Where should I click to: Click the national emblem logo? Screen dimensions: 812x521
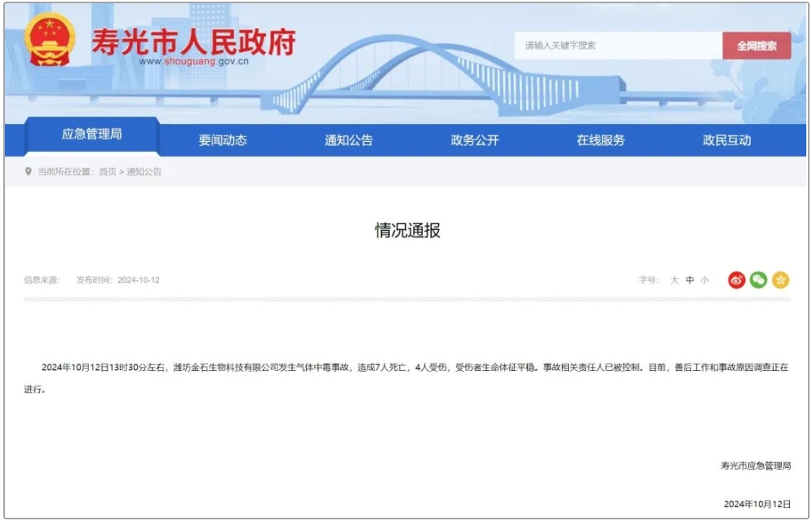(x=49, y=41)
